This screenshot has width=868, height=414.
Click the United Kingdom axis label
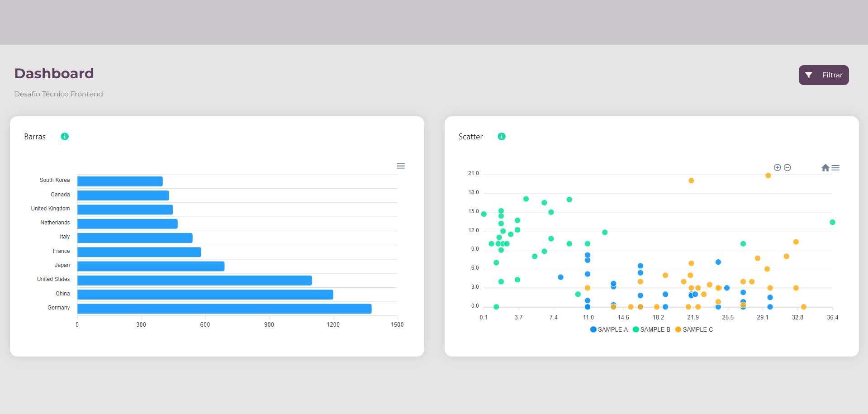[50, 209]
